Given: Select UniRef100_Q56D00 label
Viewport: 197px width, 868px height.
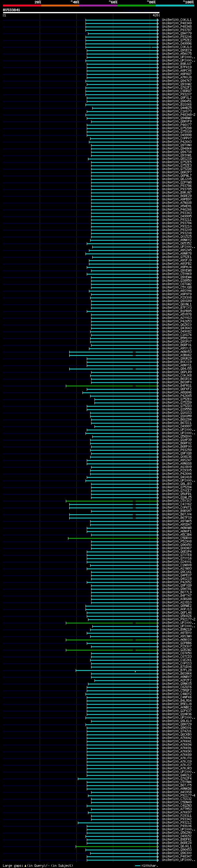Looking at the screenshot, I should click(x=176, y=436).
